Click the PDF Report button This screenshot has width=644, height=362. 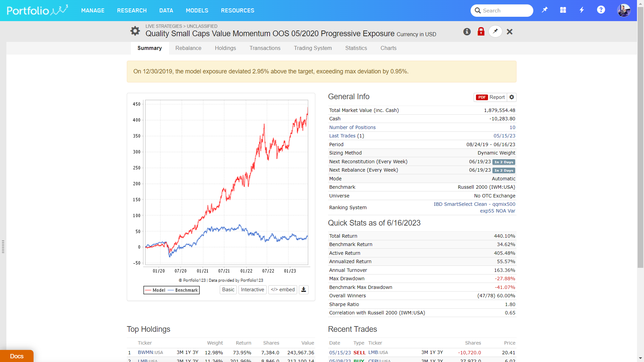coord(490,97)
